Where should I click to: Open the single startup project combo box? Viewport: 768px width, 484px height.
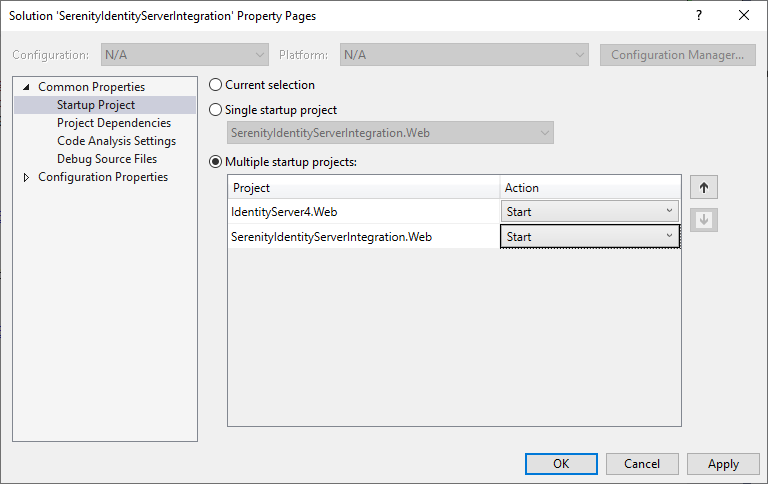coord(390,133)
